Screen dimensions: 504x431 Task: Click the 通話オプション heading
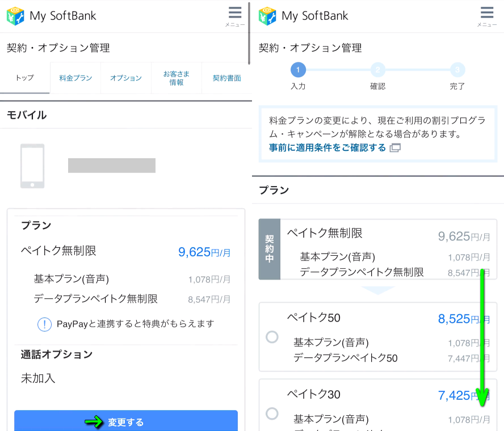(57, 354)
